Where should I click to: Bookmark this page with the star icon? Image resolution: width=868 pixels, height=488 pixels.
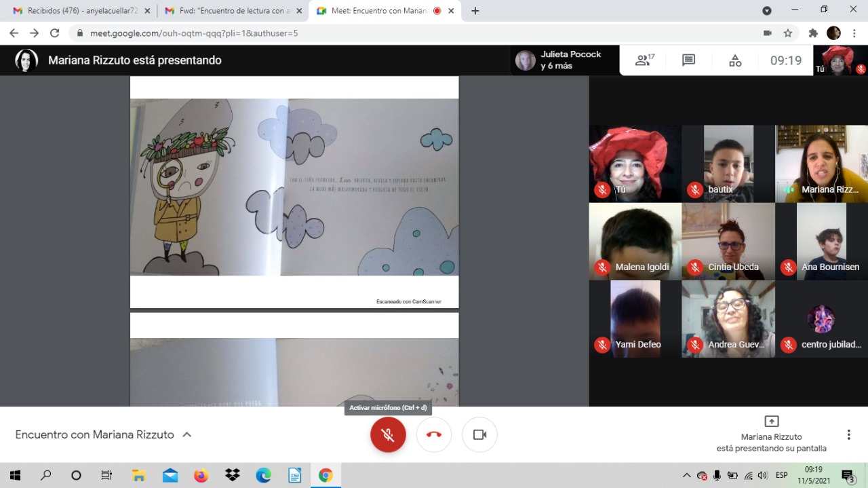point(787,33)
